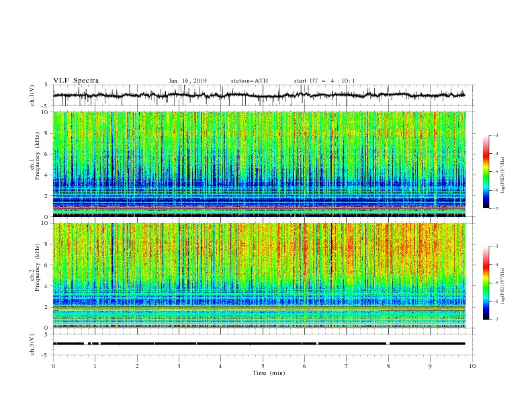Click the '6' kHz tick on ch.2 frequency axis

point(48,265)
